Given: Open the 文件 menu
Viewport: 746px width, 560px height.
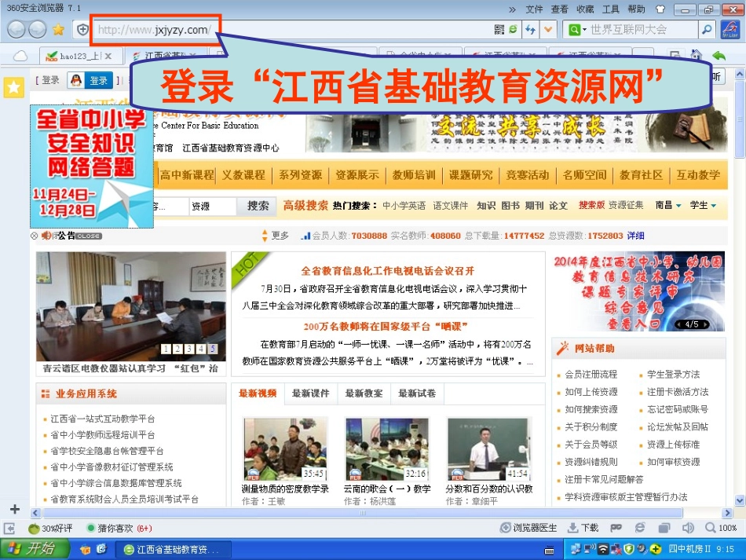Looking at the screenshot, I should coord(534,9).
